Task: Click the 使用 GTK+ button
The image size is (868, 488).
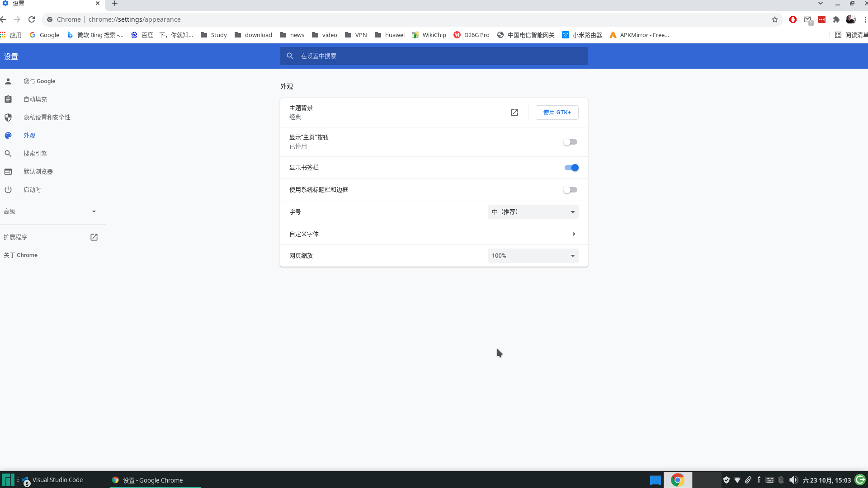Action: click(x=557, y=113)
